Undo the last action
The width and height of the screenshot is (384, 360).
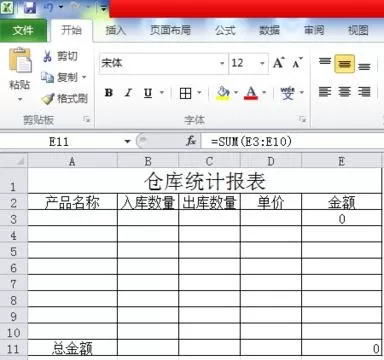point(49,7)
